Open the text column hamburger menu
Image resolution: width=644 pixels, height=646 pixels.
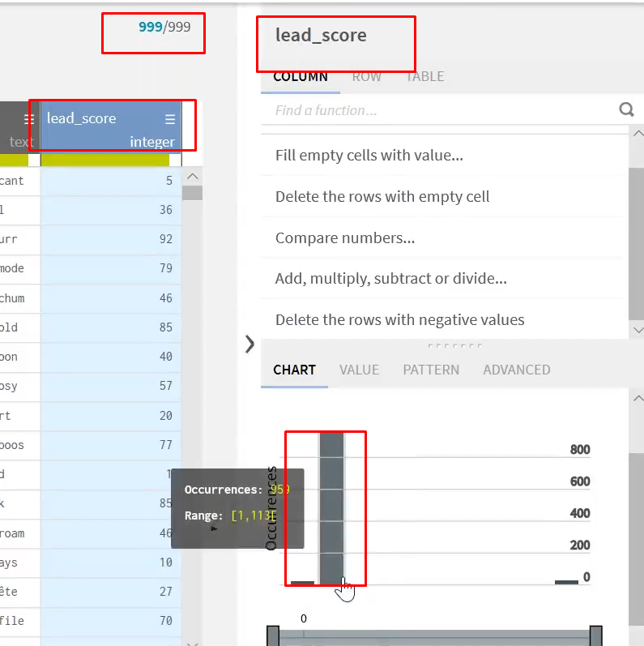click(x=29, y=119)
